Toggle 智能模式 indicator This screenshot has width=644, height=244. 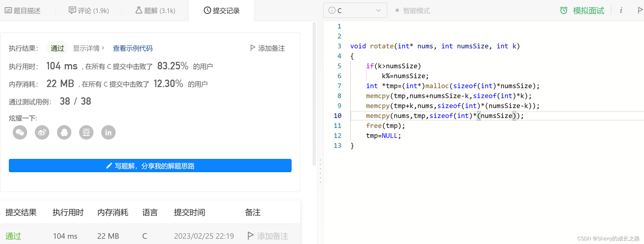413,11
